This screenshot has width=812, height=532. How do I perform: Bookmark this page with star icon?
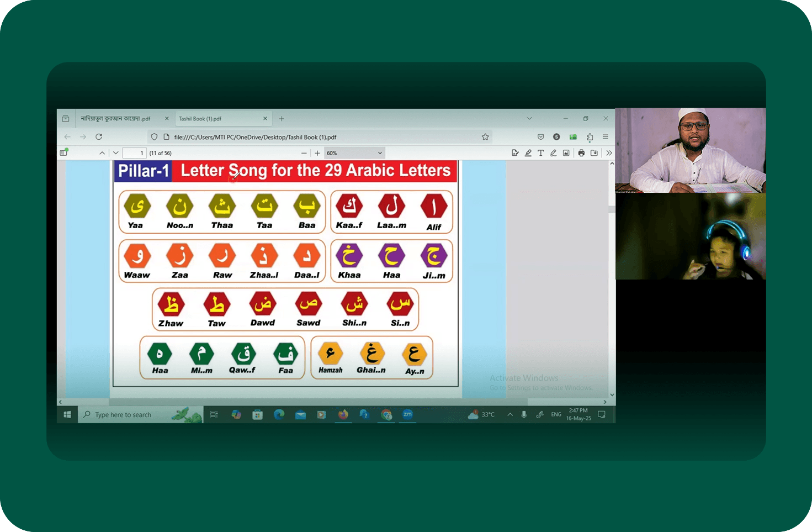(x=485, y=137)
